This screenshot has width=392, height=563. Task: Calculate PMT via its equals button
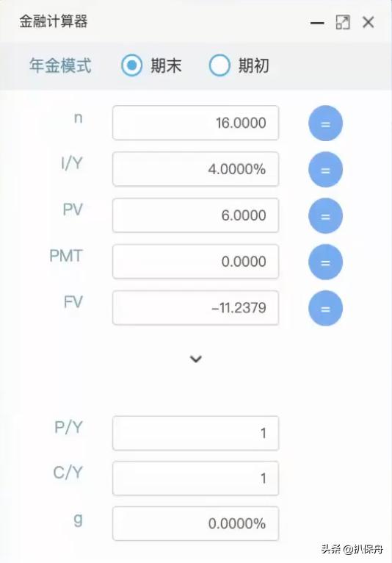(x=325, y=262)
